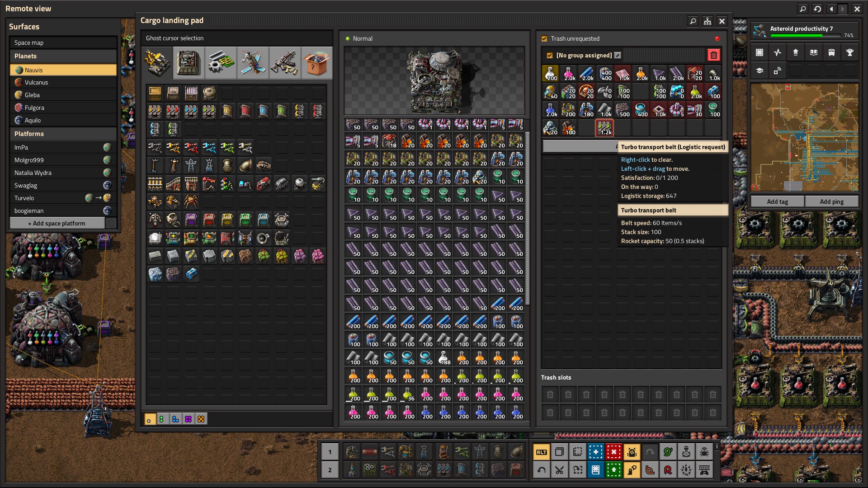The height and width of the screenshot is (488, 868).
Task: Select wooden chest in Ghost cursor selection
Action: click(155, 93)
